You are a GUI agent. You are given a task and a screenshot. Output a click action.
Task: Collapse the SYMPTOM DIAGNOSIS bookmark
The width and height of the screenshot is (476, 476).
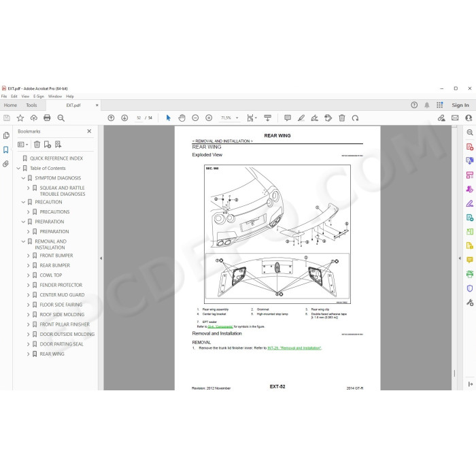(23, 178)
